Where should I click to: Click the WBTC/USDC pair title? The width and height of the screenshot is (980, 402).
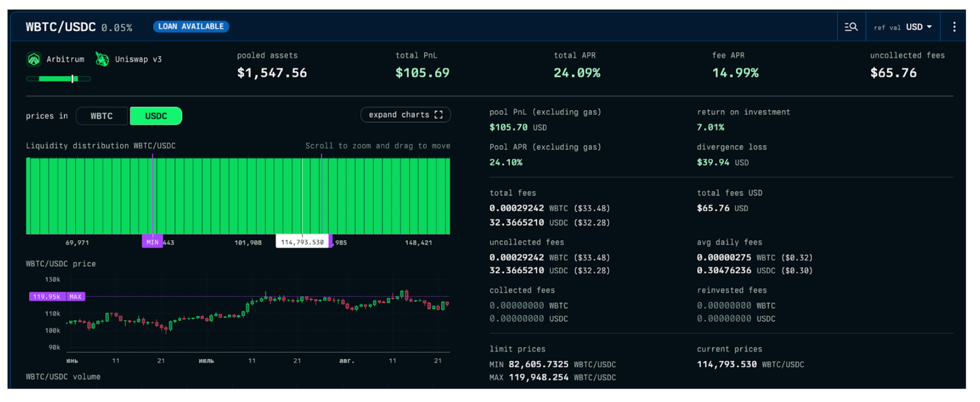point(61,27)
